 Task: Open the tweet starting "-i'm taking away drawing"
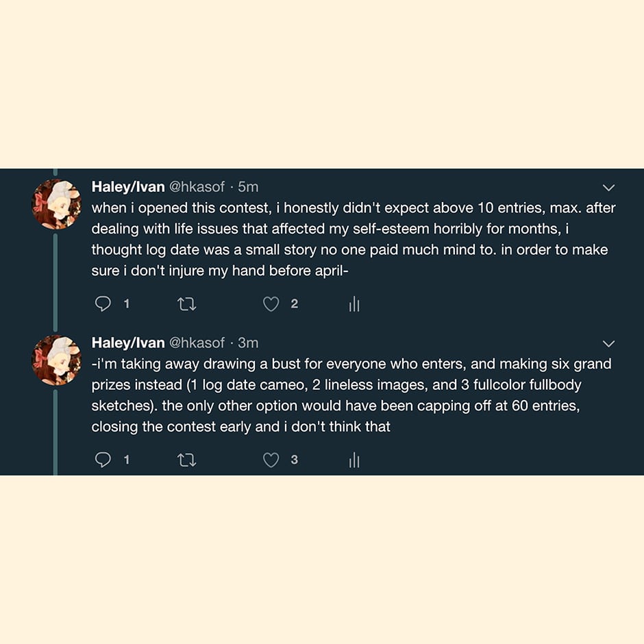pos(343,395)
